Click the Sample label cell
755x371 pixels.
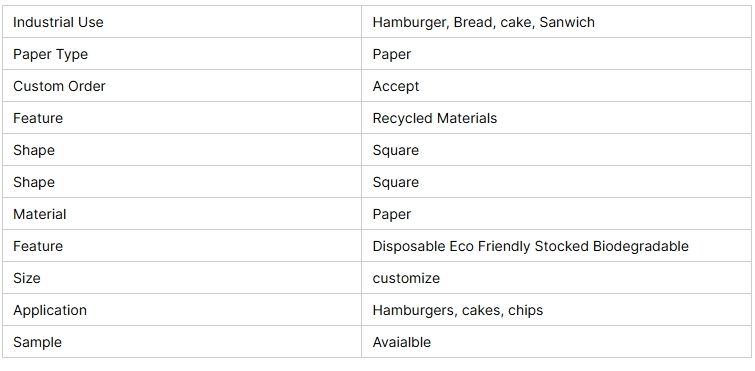(182, 342)
